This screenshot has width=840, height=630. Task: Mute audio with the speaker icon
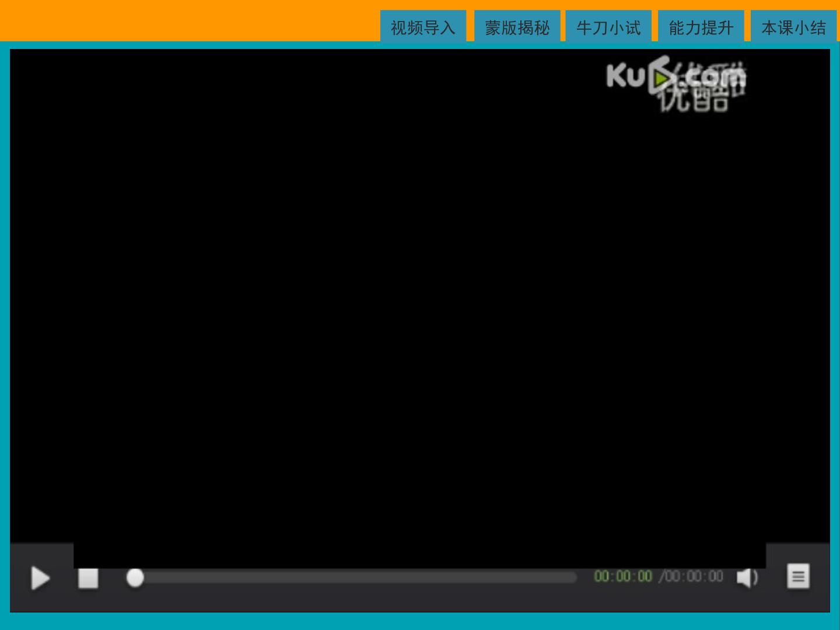[x=747, y=577]
